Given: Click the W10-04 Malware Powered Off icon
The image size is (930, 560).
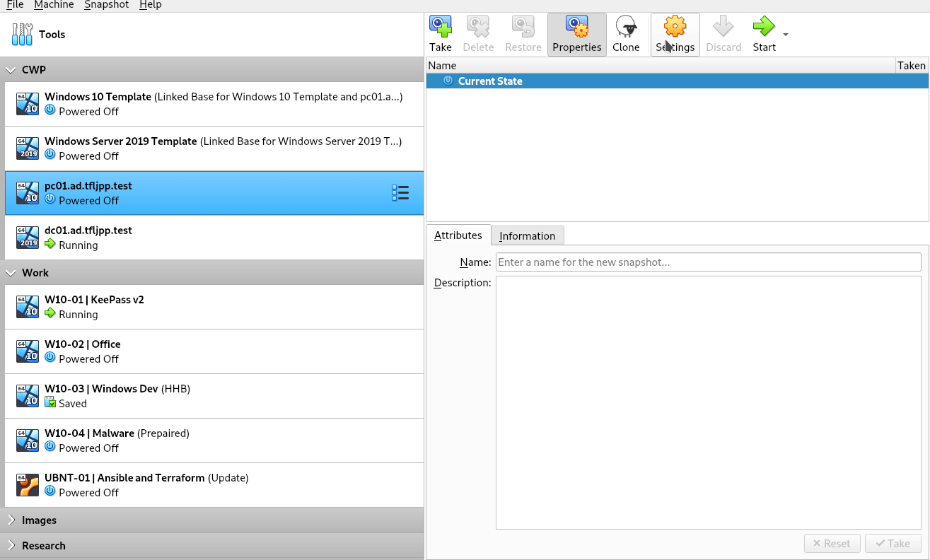Looking at the screenshot, I should [50, 448].
